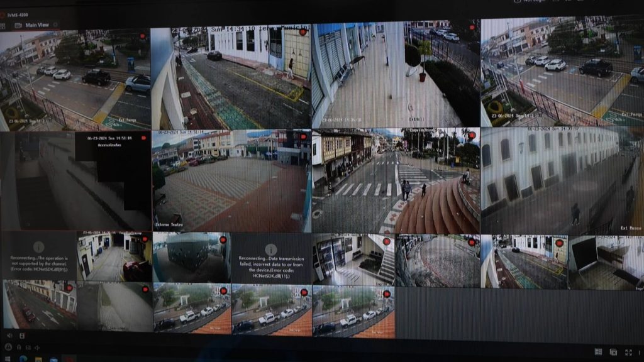This screenshot has width=644, height=362.
Task: Click the alarm icon in bottom status bar
Action: coord(9,347)
